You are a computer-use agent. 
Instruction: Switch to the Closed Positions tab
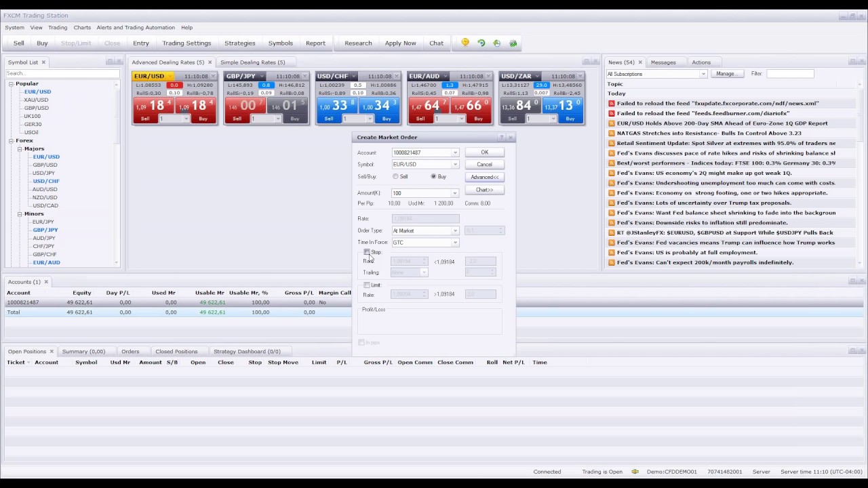point(176,351)
